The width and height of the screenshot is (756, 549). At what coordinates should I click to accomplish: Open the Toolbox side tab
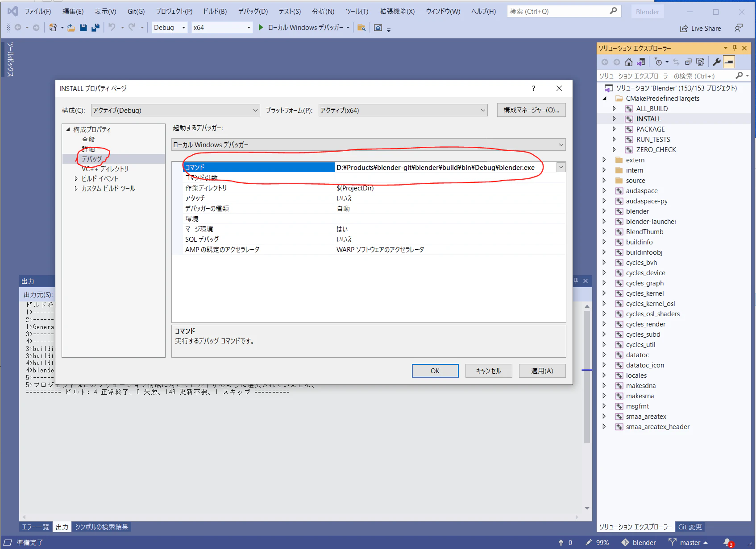pyautogui.click(x=10, y=59)
